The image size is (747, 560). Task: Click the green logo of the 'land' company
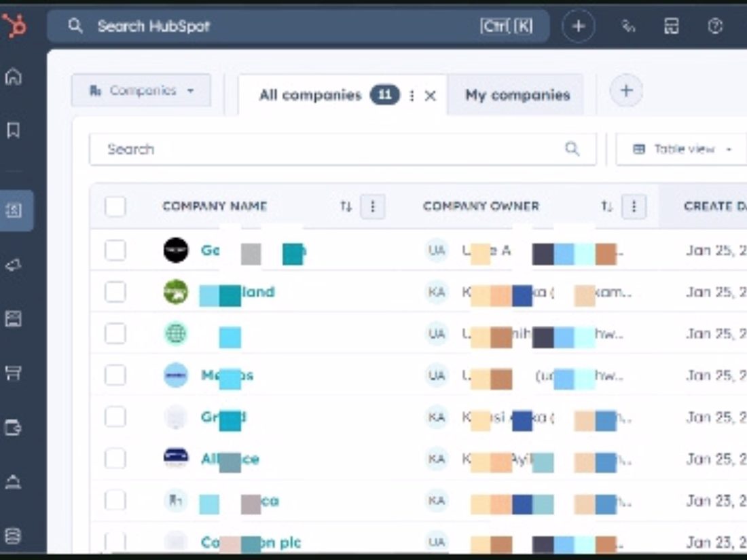(x=176, y=291)
